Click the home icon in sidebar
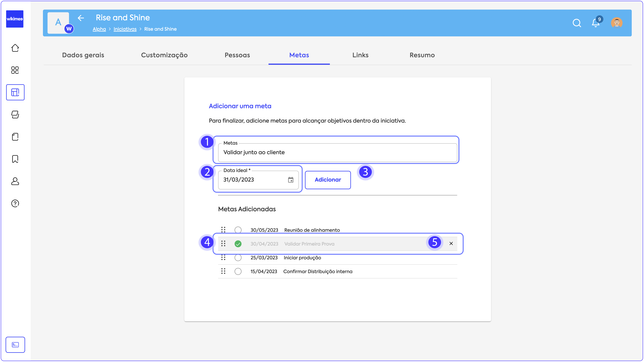This screenshot has width=644, height=362. pyautogui.click(x=15, y=48)
